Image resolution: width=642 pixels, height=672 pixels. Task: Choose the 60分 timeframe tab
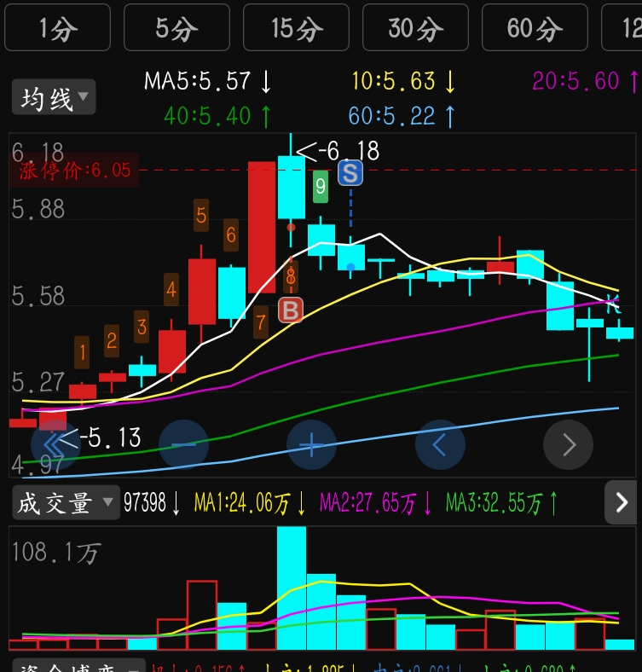coord(535,27)
